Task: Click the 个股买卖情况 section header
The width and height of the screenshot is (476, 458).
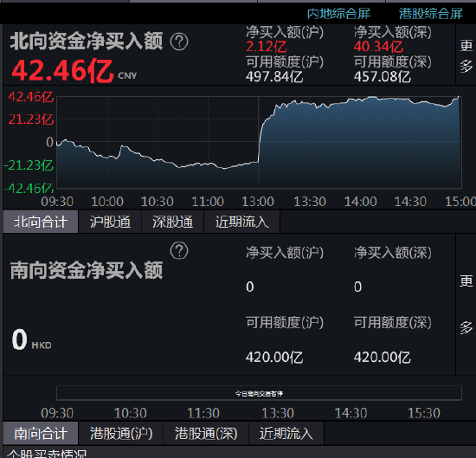Action: click(x=47, y=454)
